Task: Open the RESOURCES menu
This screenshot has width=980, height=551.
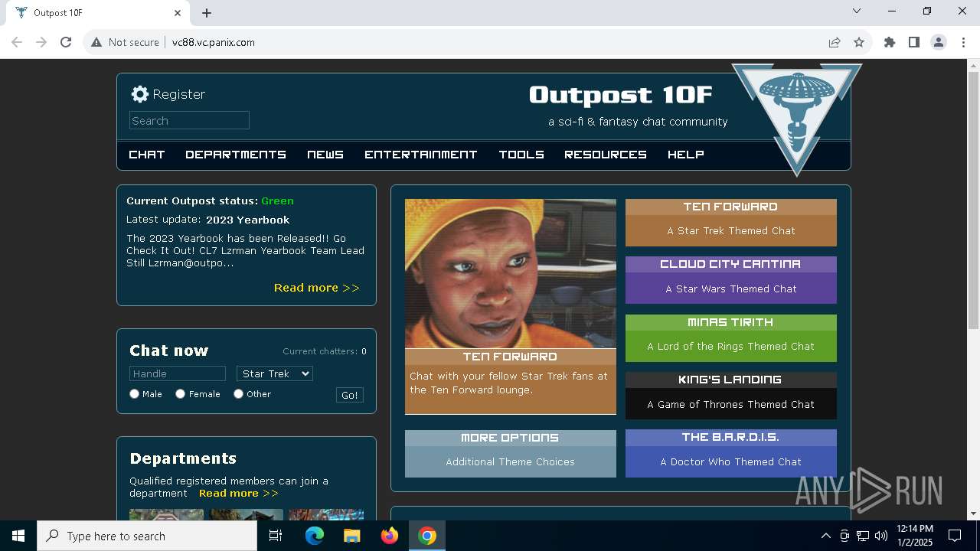Action: 606,155
